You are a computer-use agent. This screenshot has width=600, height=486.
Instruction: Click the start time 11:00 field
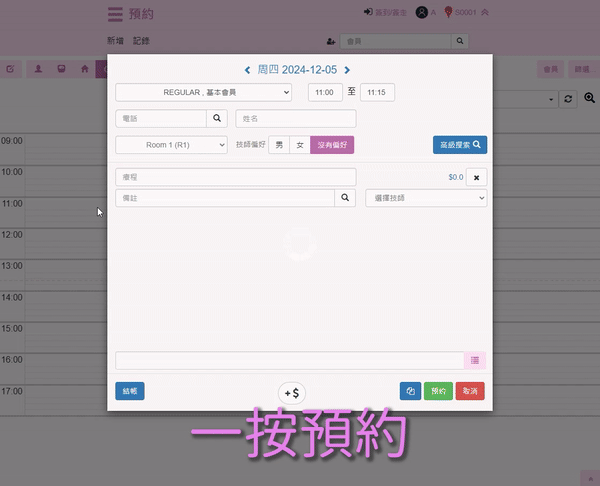pyautogui.click(x=325, y=92)
